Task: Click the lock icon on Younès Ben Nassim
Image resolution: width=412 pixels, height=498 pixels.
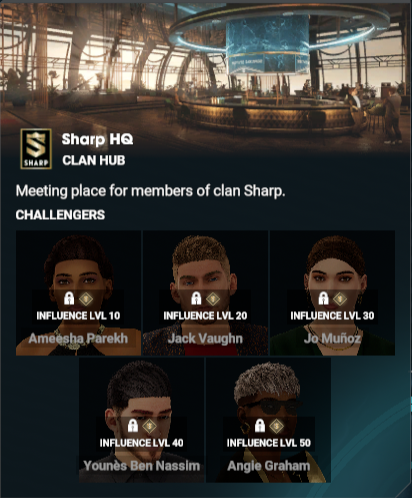Action: pyautogui.click(x=133, y=425)
